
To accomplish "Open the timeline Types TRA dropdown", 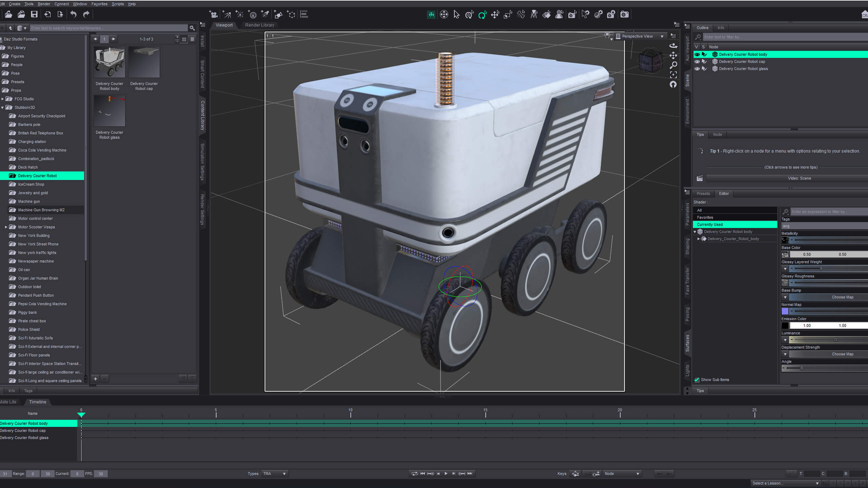I will (x=275, y=474).
